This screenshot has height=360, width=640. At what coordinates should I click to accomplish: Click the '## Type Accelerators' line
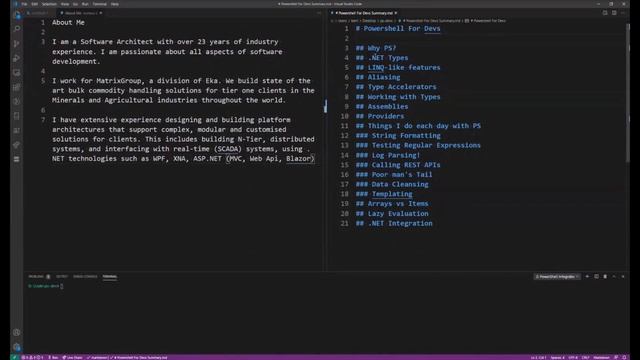pos(396,87)
